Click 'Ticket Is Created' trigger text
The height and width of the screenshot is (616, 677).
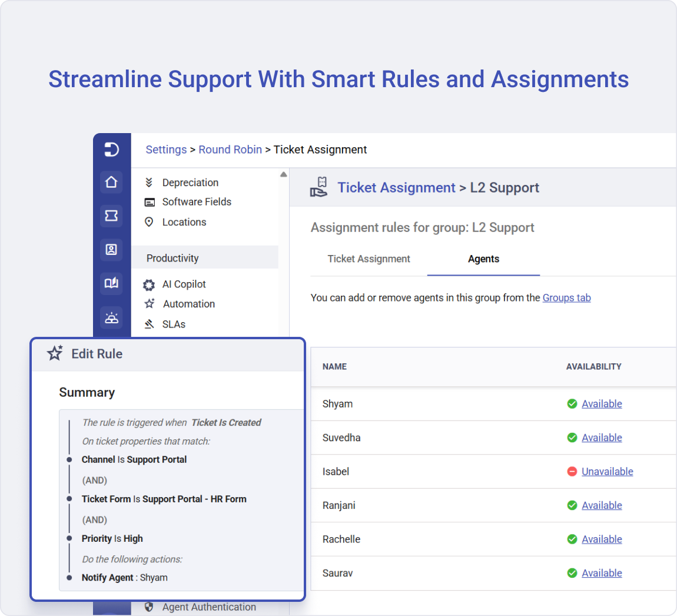(226, 422)
